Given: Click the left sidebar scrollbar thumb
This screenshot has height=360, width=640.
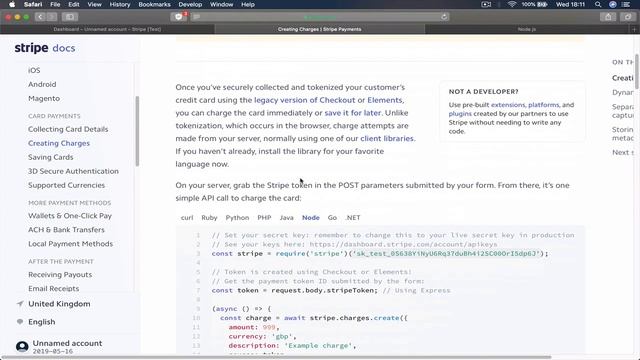Looking at the screenshot, I should (x=137, y=131).
